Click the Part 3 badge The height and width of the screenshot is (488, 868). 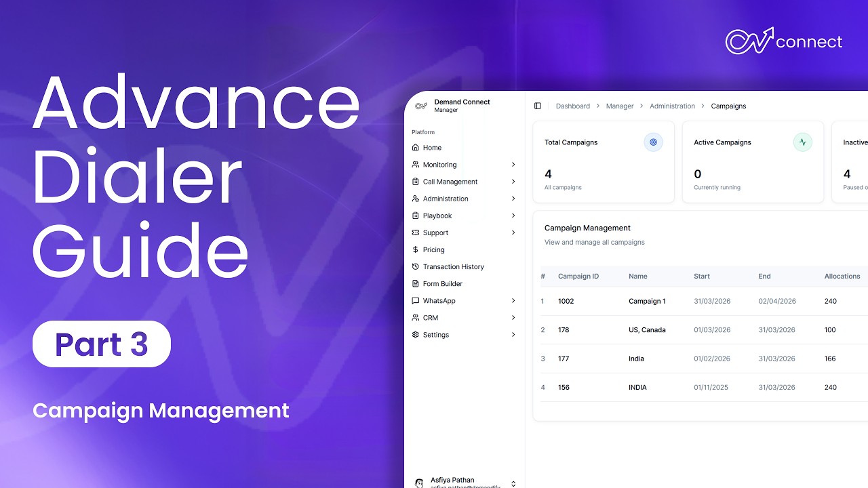[x=102, y=344]
